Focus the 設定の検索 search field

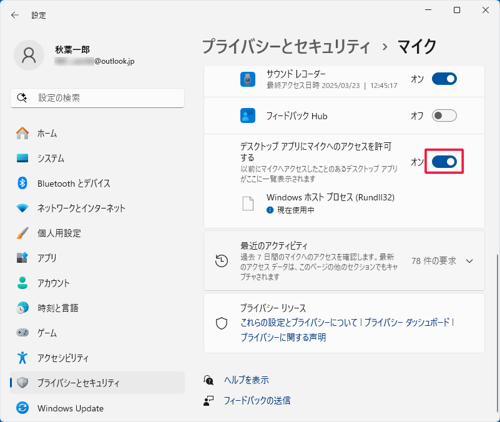97,98
